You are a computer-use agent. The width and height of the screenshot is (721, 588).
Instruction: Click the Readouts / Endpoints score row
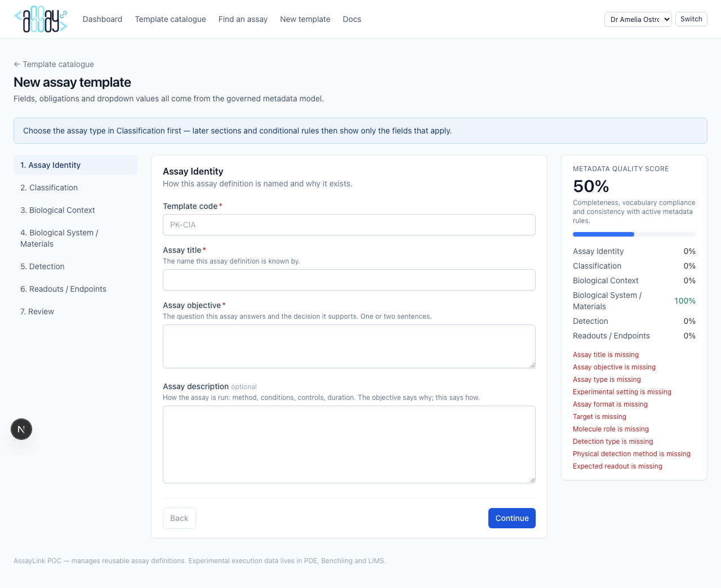pos(634,336)
